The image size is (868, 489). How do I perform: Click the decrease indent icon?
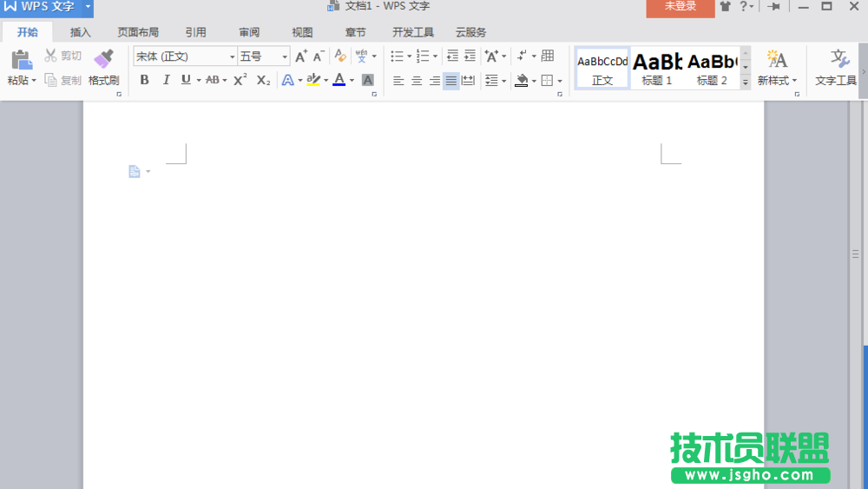(452, 56)
